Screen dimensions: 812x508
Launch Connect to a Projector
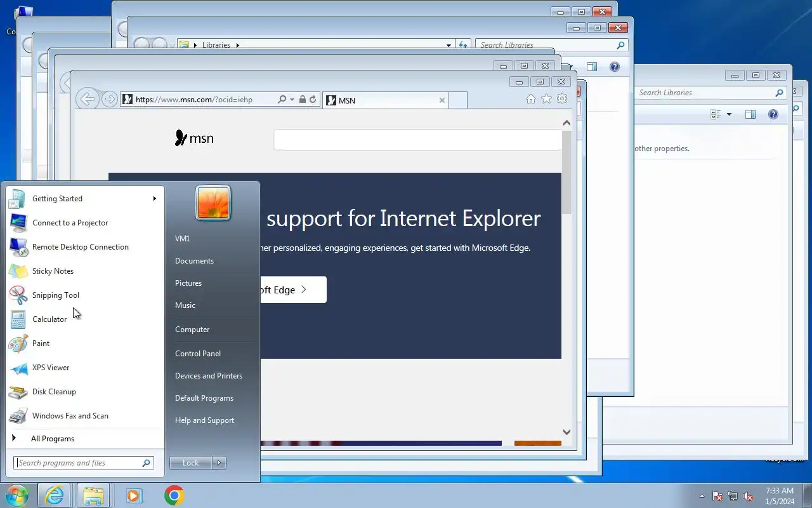pos(84,223)
